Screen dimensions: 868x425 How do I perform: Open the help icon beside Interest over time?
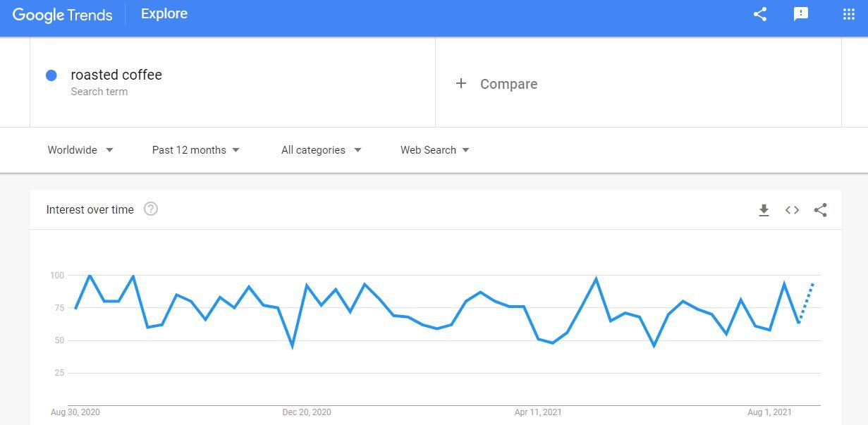(x=150, y=209)
